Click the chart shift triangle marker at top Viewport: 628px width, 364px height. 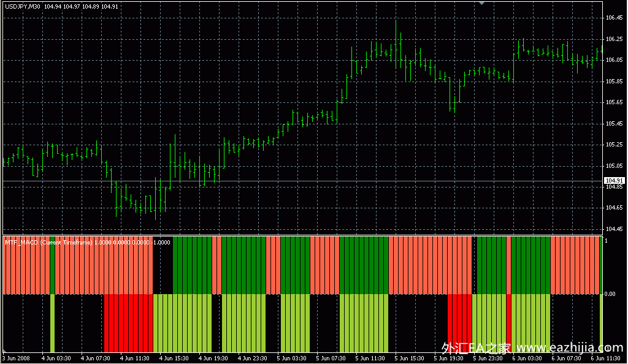[482, 3]
